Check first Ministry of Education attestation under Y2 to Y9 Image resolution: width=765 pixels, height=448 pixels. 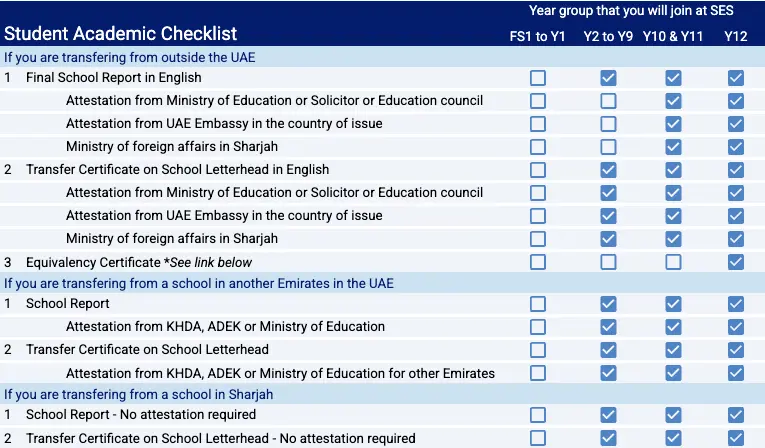click(x=608, y=101)
